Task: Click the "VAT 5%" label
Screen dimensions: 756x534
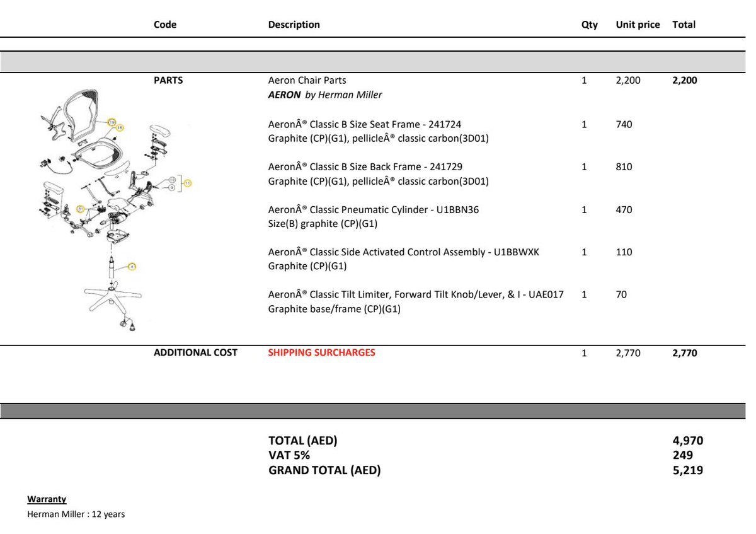Action: (x=289, y=455)
